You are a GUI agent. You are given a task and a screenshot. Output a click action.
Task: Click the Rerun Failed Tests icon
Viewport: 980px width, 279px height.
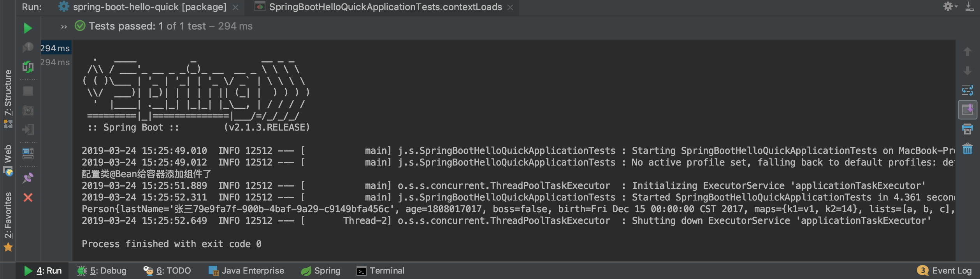click(28, 47)
